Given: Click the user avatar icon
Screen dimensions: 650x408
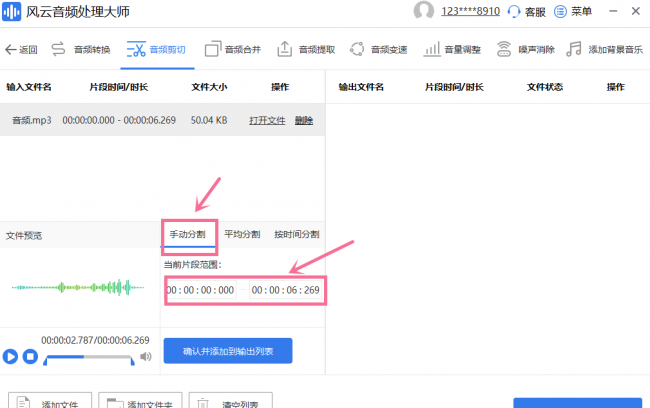Looking at the screenshot, I should (x=424, y=10).
